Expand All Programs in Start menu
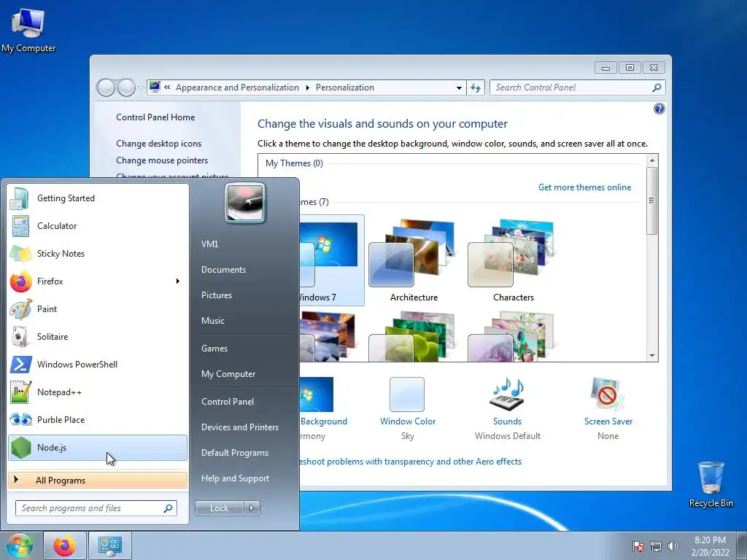The image size is (747, 560). coord(98,480)
